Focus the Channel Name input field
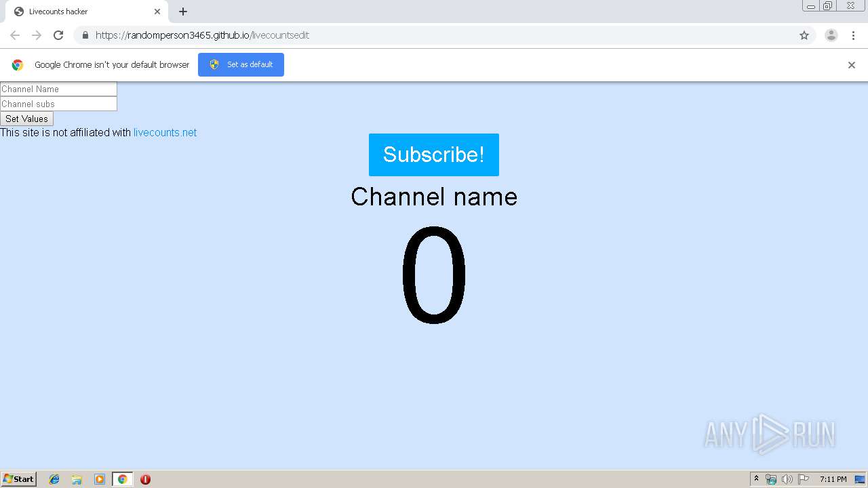 (x=58, y=89)
